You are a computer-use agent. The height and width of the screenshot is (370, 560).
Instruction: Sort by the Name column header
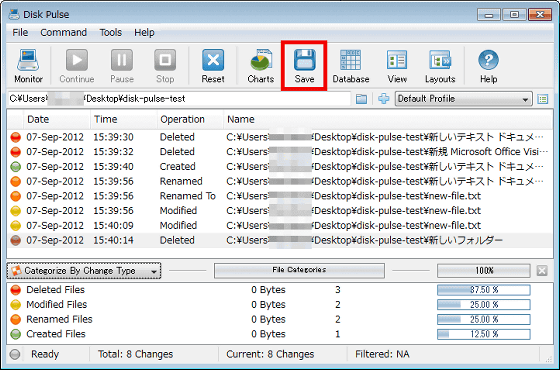click(x=388, y=120)
